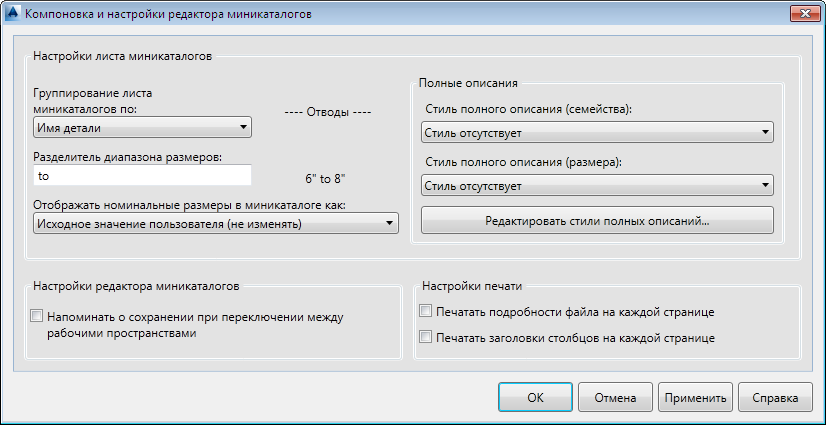Viewport: 826px width, 425px height.
Task: Click the Отмена button
Action: click(615, 397)
